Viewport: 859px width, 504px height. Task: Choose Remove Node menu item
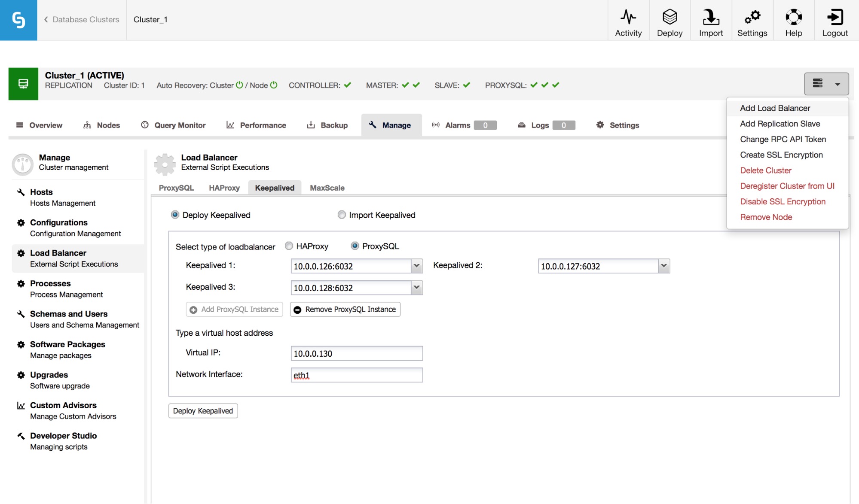point(787,217)
